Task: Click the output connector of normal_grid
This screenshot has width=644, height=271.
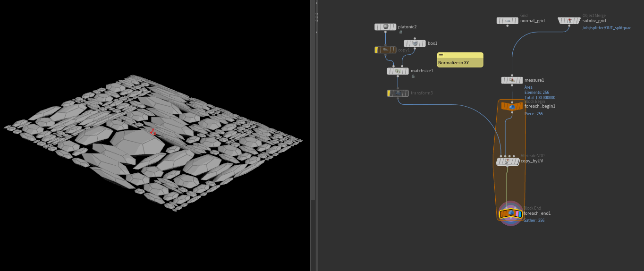Action: coord(508,26)
